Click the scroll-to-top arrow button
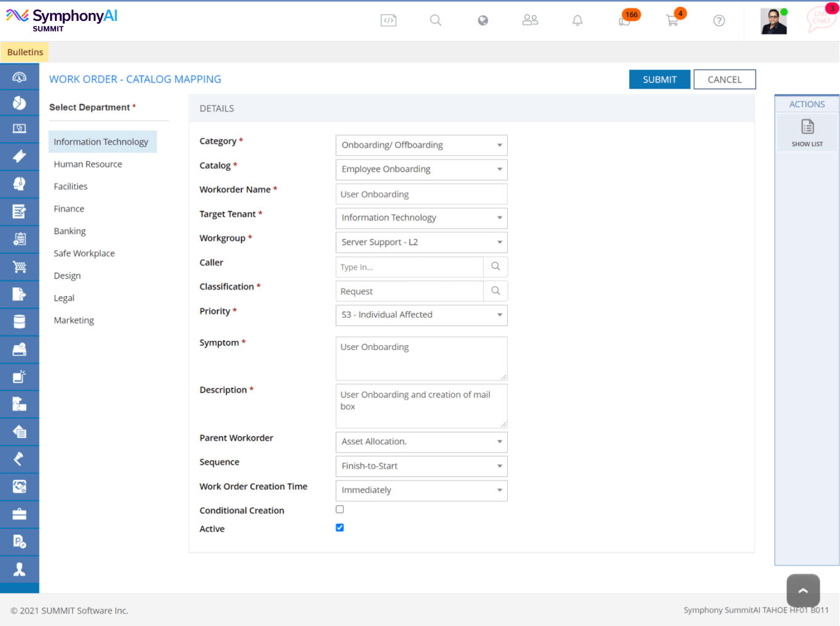 (x=803, y=590)
